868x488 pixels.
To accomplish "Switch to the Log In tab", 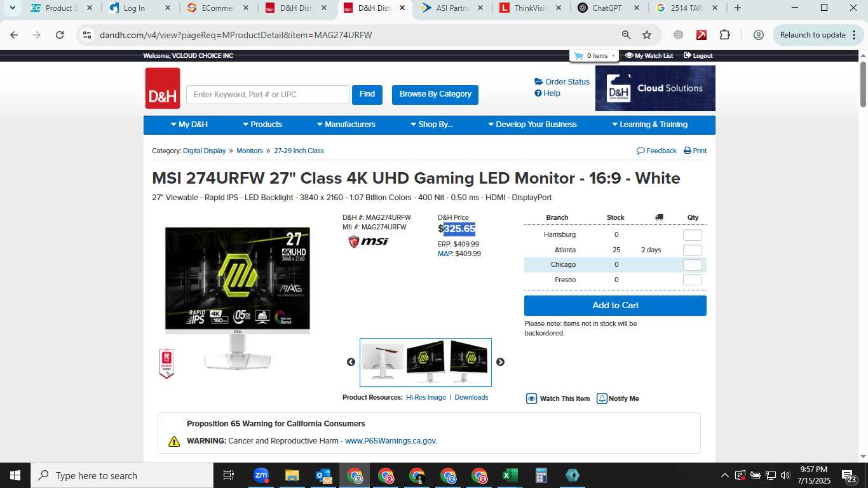I will pos(139,8).
